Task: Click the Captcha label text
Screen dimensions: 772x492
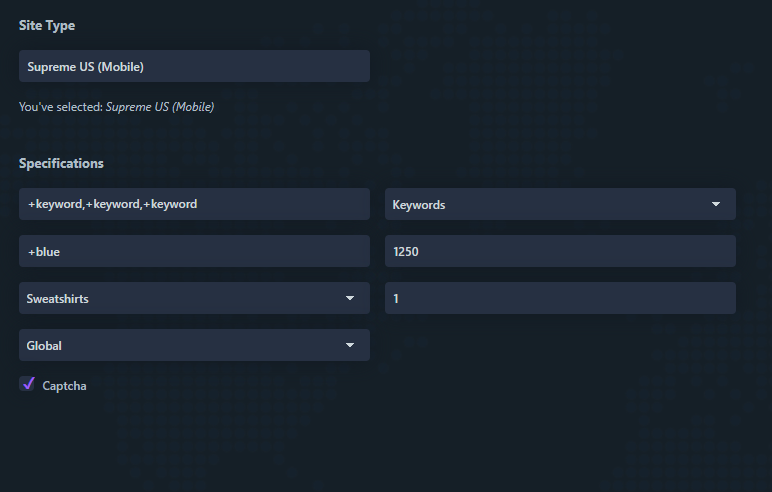Action: tap(64, 385)
